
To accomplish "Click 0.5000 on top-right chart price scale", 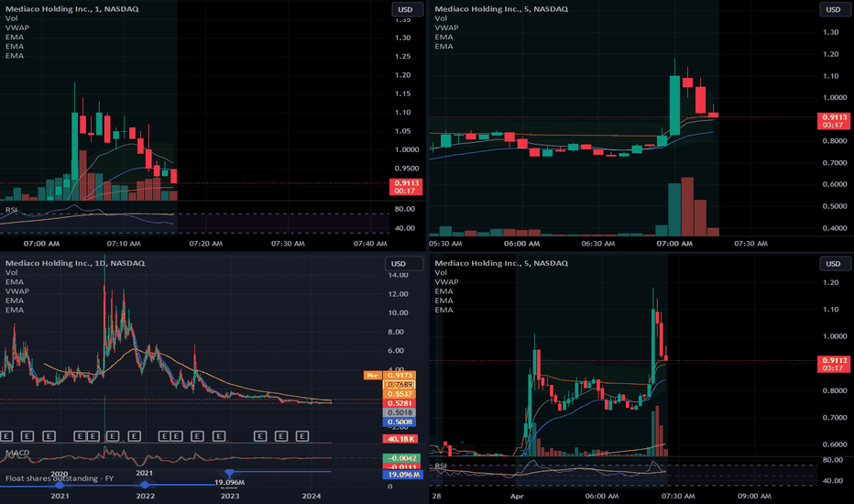I will [x=835, y=206].
